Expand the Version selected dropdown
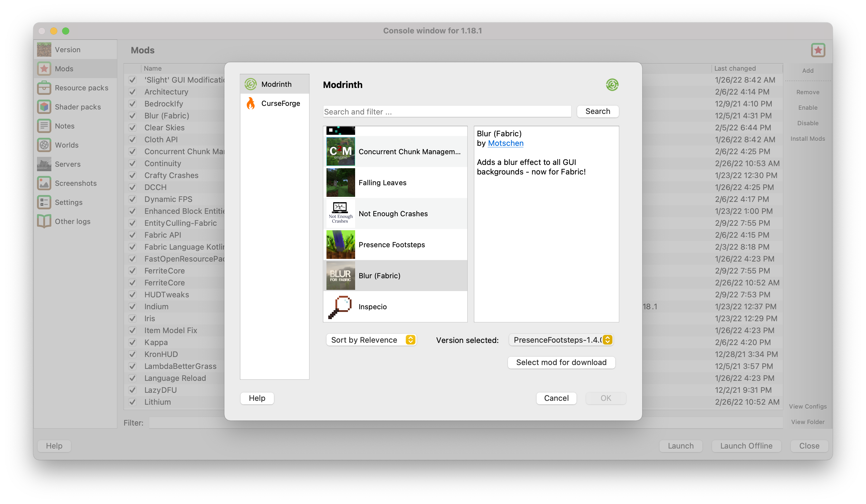866x504 pixels. pos(561,340)
